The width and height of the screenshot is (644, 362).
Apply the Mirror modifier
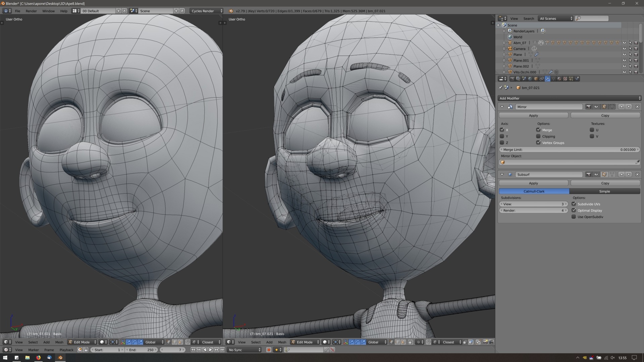[x=533, y=115]
